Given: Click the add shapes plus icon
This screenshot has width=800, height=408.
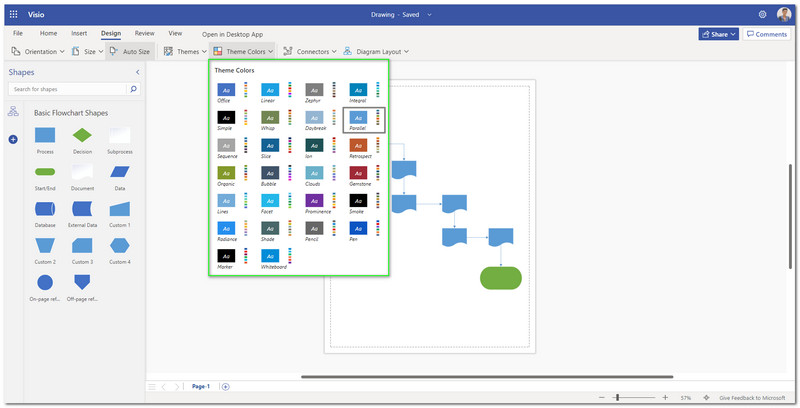Looking at the screenshot, I should point(13,139).
